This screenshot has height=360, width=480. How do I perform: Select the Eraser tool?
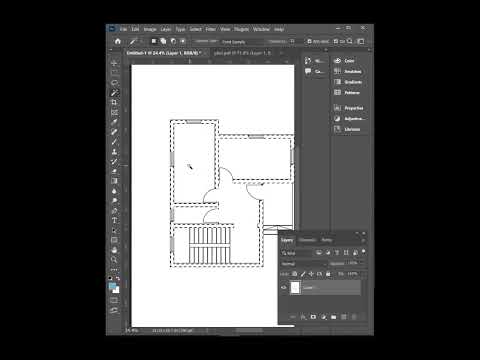pyautogui.click(x=114, y=171)
